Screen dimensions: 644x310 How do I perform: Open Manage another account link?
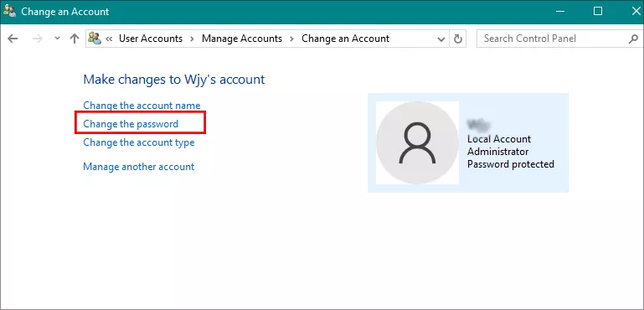point(139,167)
